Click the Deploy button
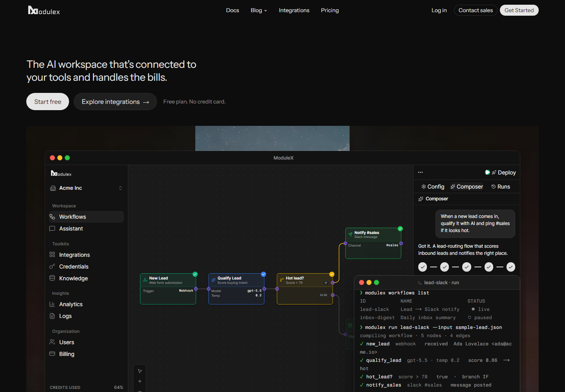 [504, 172]
